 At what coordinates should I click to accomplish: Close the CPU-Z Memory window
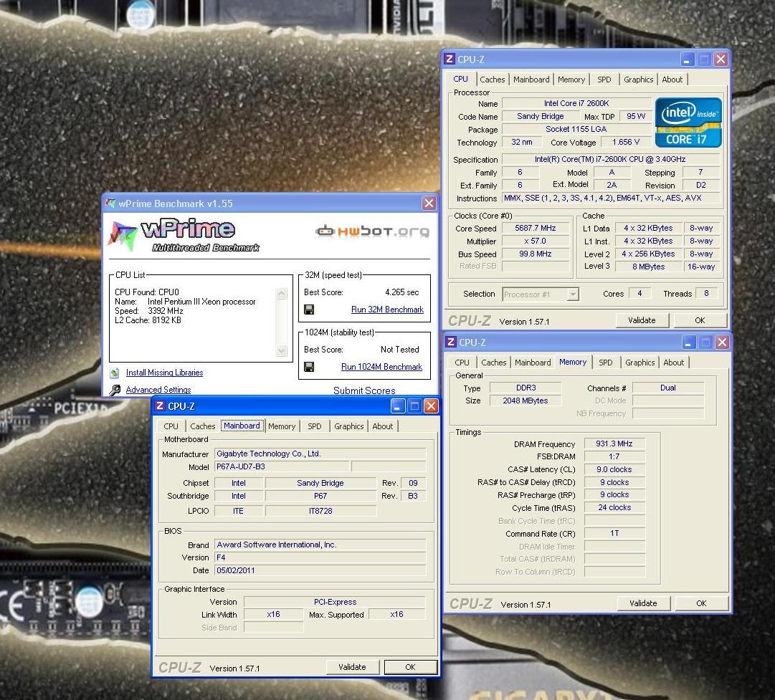click(722, 342)
